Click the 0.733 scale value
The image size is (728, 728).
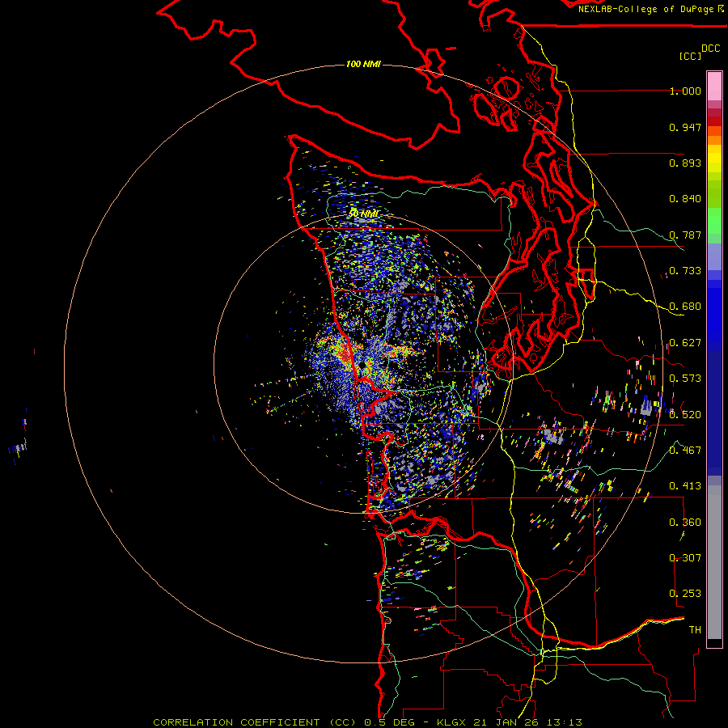tap(685, 271)
